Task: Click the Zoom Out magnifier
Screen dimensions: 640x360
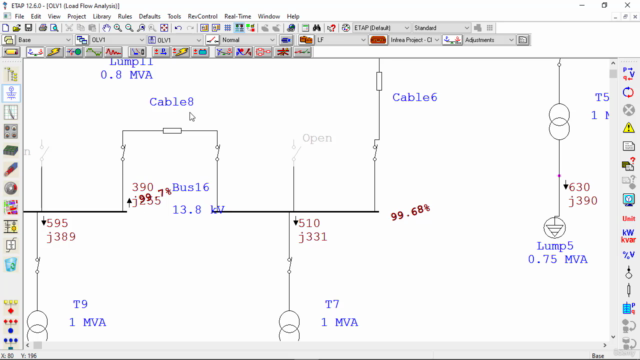Action: tap(129, 28)
